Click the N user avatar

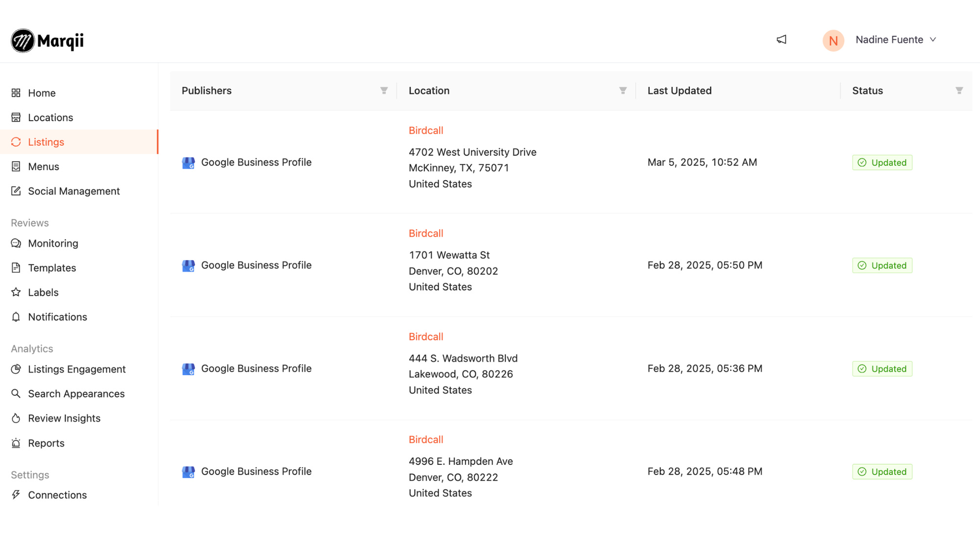click(833, 40)
